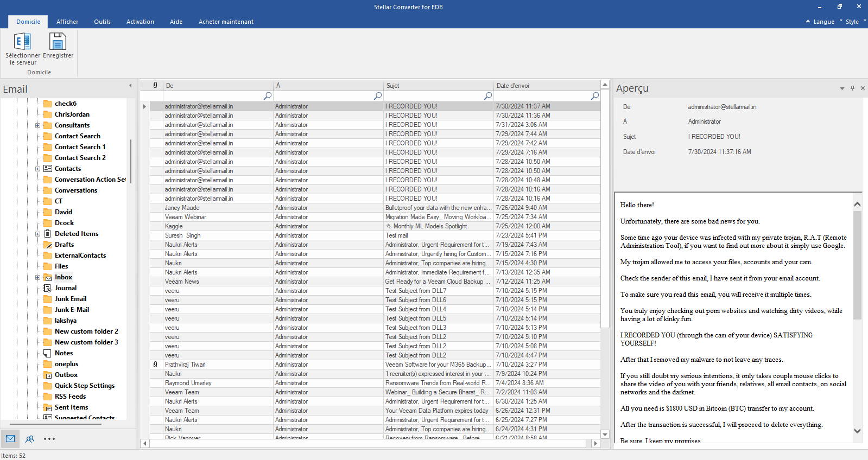The height and width of the screenshot is (460, 868).
Task: Close the Aperçu panel
Action: 863,88
